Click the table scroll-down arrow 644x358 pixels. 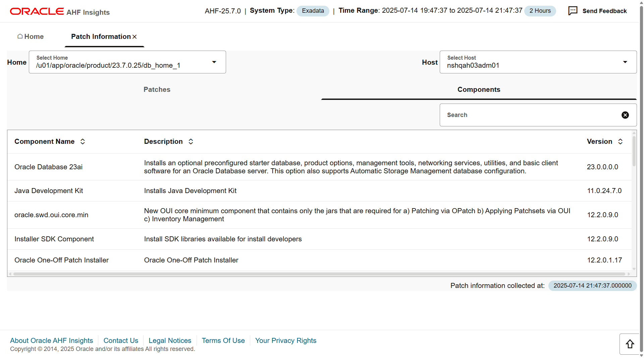(x=634, y=269)
